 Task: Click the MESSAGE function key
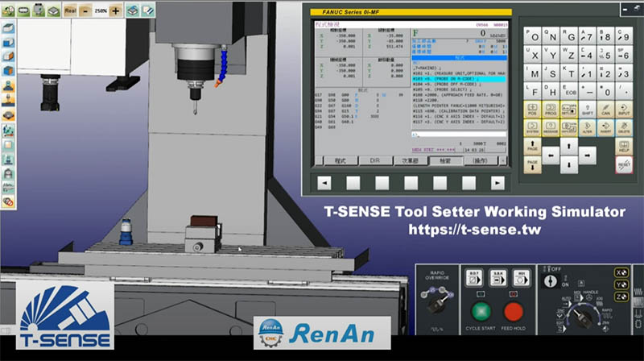[x=551, y=128]
